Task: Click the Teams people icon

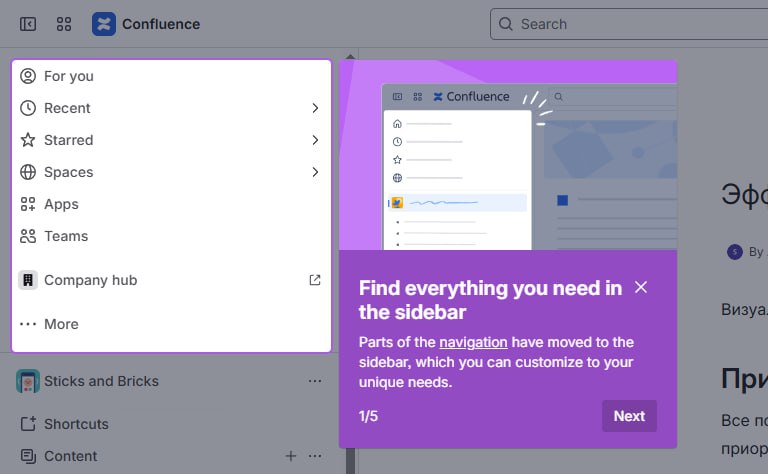Action: [28, 236]
